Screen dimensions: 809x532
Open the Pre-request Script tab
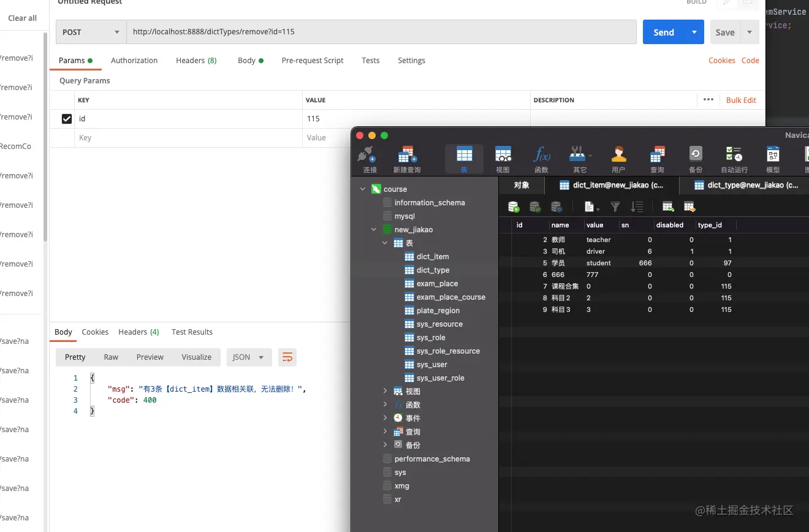pos(313,61)
